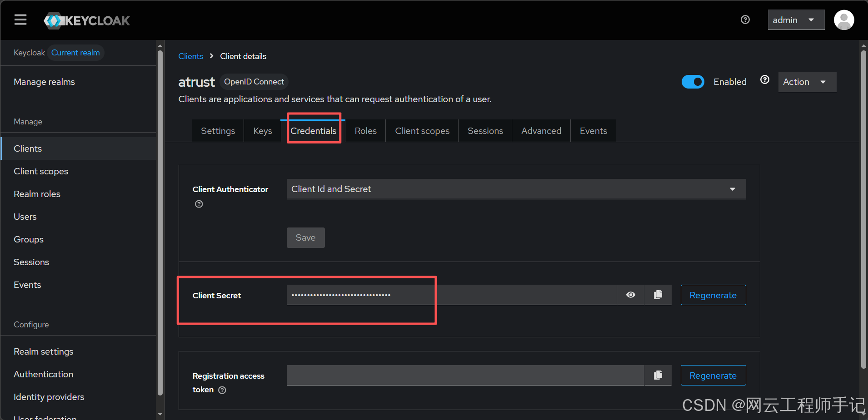Select the Credentials tab
868x420 pixels.
[314, 131]
